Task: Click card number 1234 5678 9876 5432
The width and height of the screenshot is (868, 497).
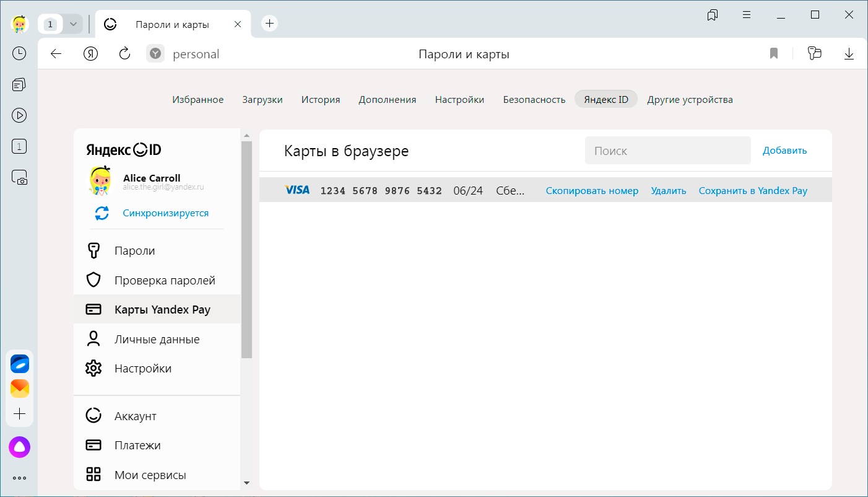Action: (381, 191)
